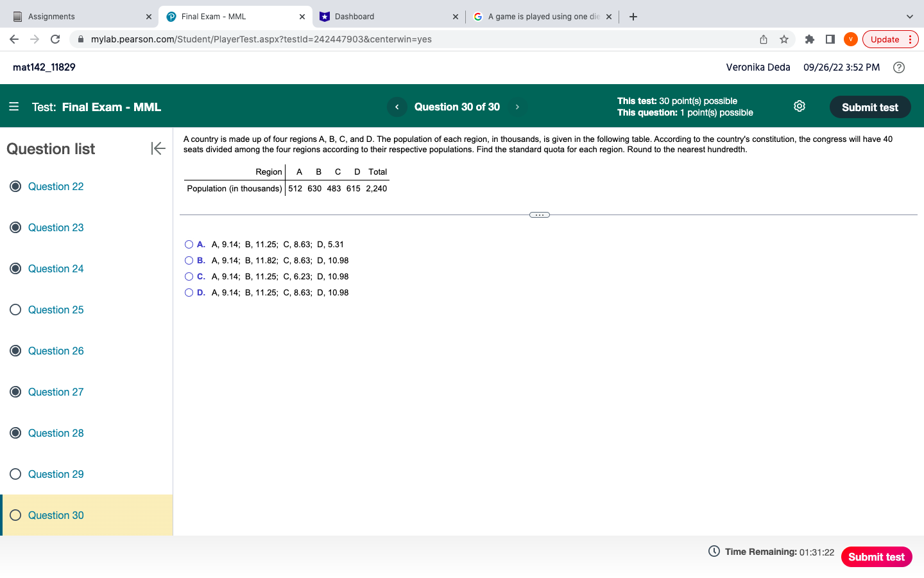Select answer choice A

point(189,244)
